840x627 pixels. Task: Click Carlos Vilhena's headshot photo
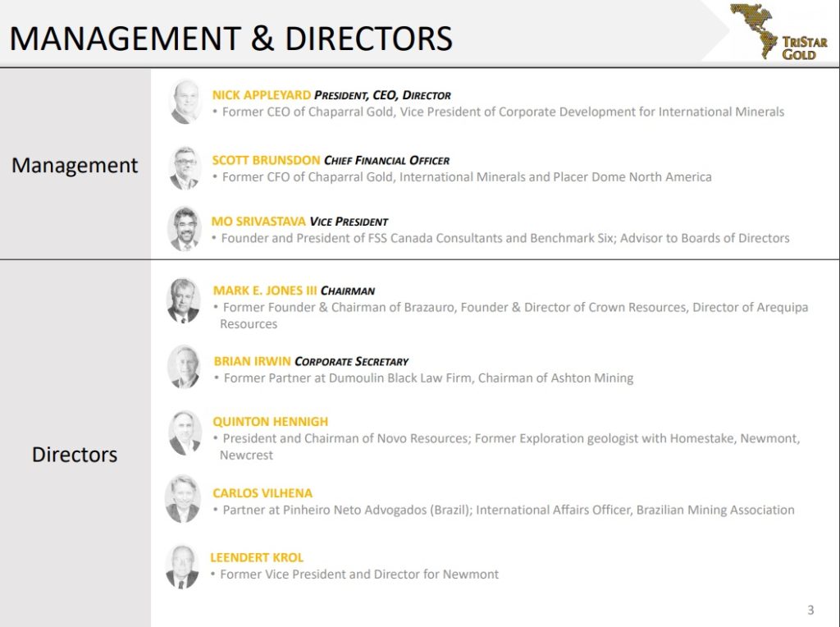[x=183, y=499]
